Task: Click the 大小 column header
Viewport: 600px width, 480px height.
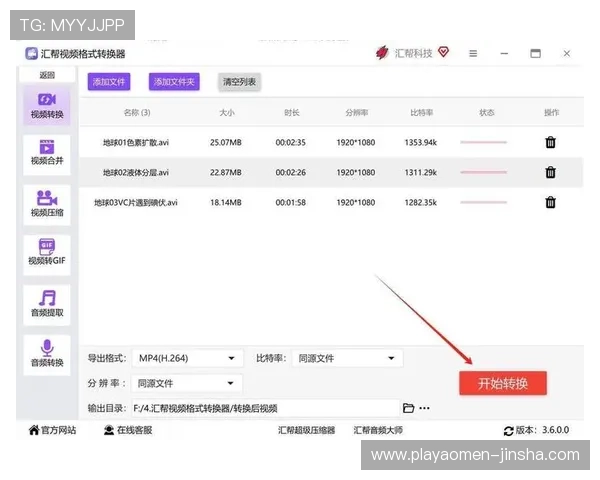Action: 227,113
